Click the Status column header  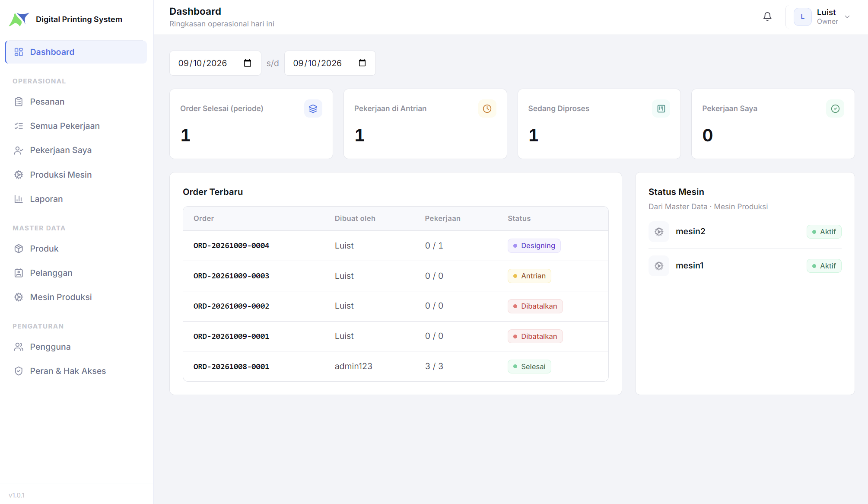tap(519, 218)
